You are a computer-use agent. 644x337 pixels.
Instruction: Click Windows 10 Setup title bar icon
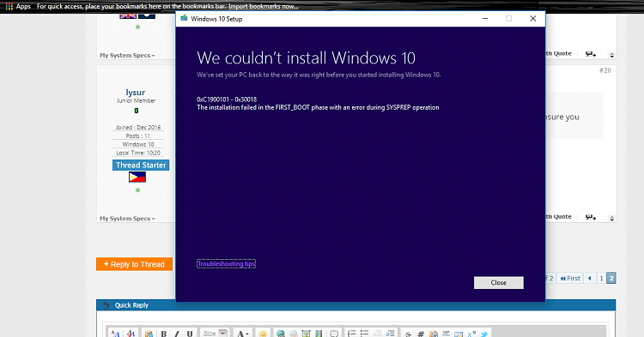pos(184,19)
